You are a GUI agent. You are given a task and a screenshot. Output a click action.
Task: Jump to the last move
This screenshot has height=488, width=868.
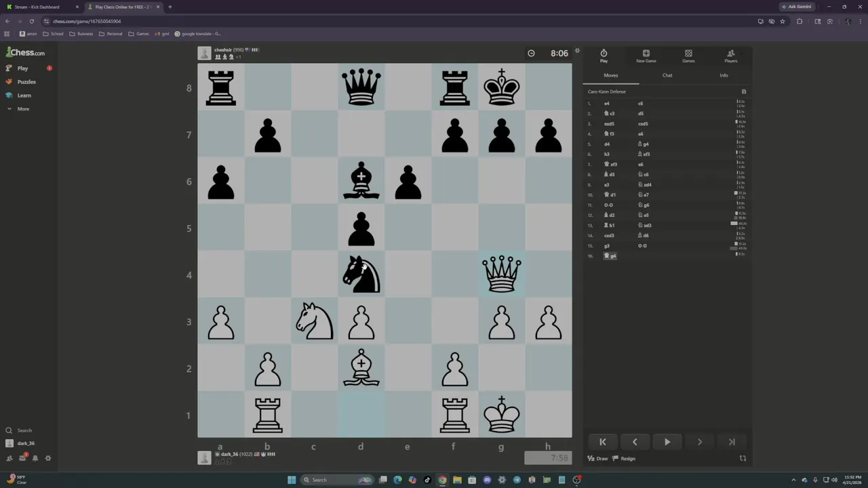click(x=732, y=442)
